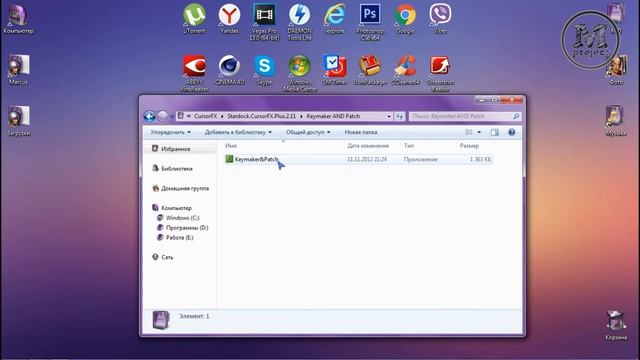Select Избранное in navigation pane
640x360 pixels.
pyautogui.click(x=176, y=149)
